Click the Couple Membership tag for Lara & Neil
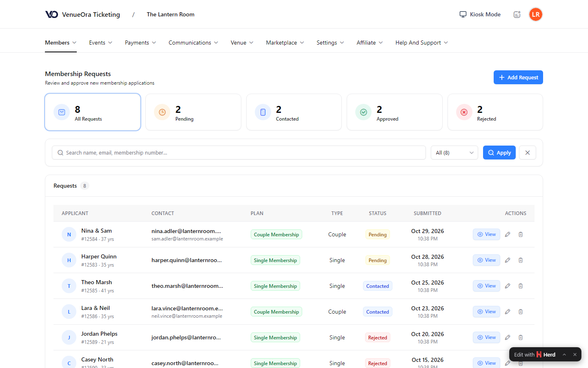 276,312
